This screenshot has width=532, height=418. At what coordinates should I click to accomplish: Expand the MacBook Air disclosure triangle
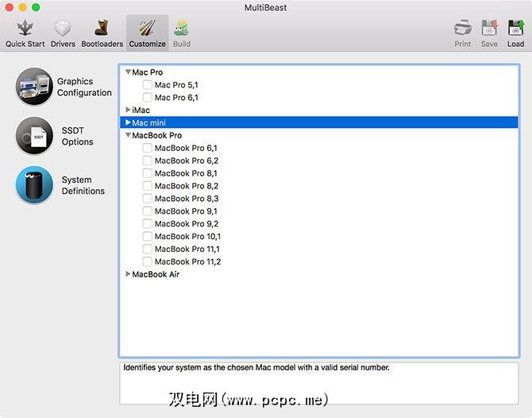pyautogui.click(x=128, y=274)
